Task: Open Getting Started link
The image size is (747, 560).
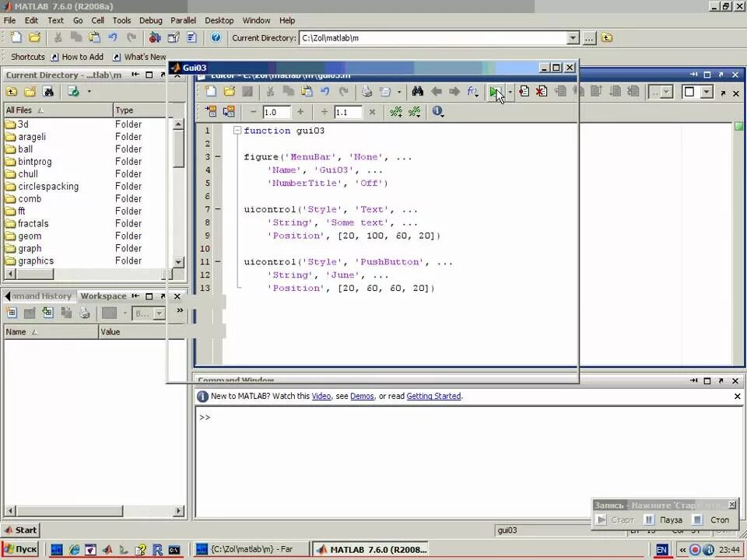Action: coord(433,396)
